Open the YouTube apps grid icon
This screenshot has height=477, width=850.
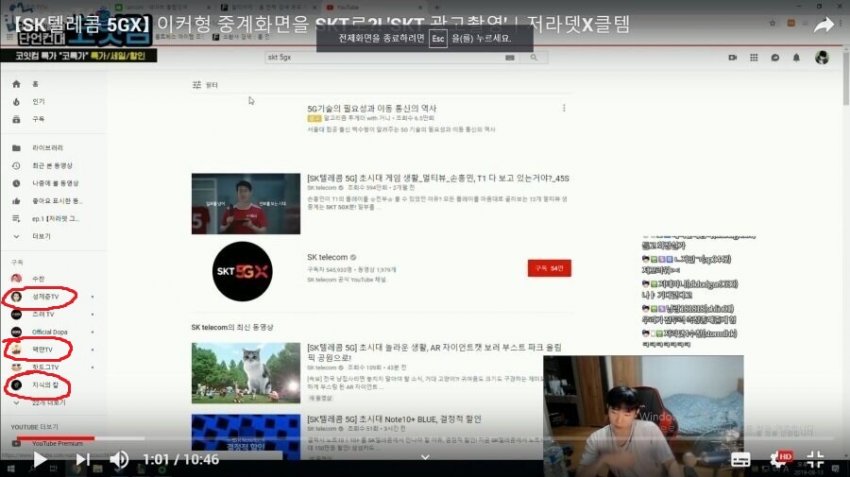[754, 58]
